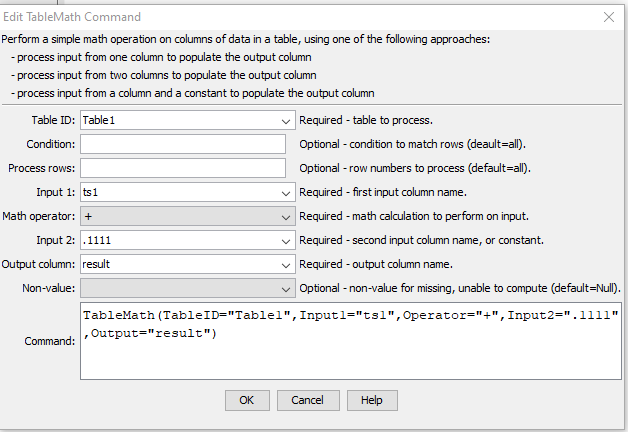Confirm the command with OK button
The height and width of the screenshot is (432, 628).
tap(247, 400)
